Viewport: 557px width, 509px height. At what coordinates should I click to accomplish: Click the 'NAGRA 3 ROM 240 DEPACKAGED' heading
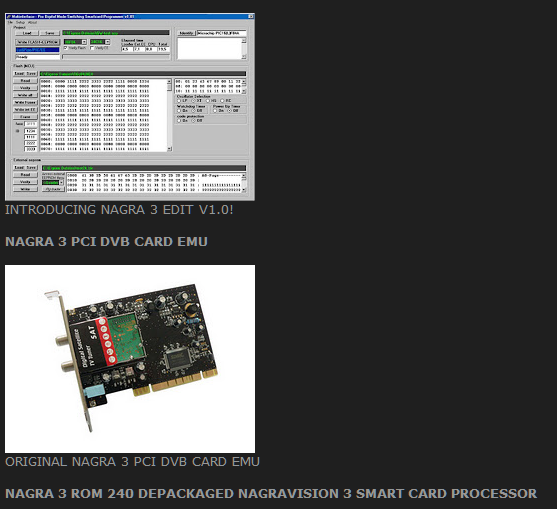pyautogui.click(x=271, y=494)
